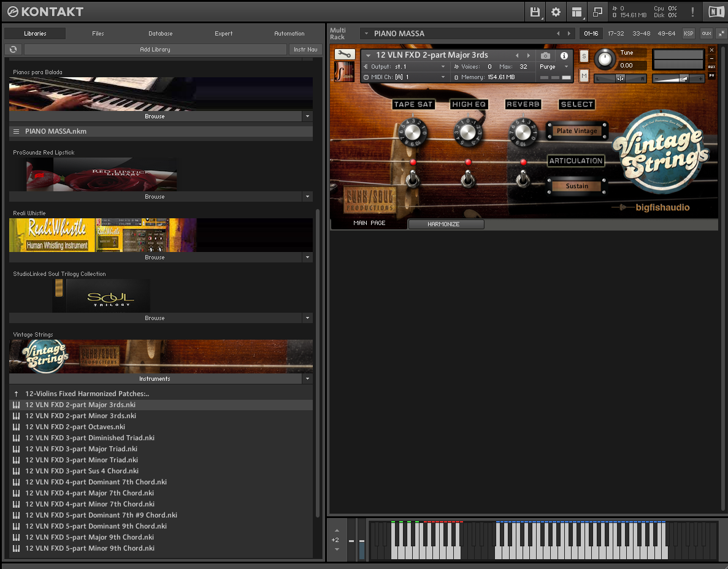Click the Native Instruments NI logo
Image resolution: width=728 pixels, height=569 pixels.
coord(716,12)
